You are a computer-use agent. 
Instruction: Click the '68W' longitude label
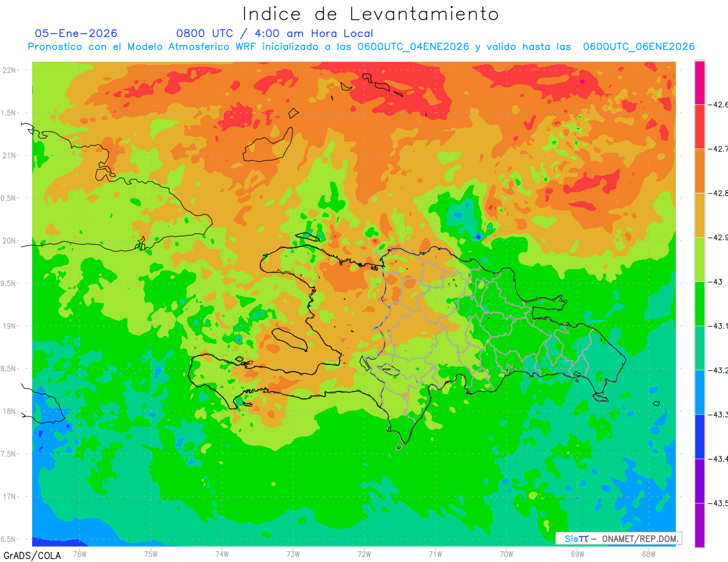pos(649,554)
